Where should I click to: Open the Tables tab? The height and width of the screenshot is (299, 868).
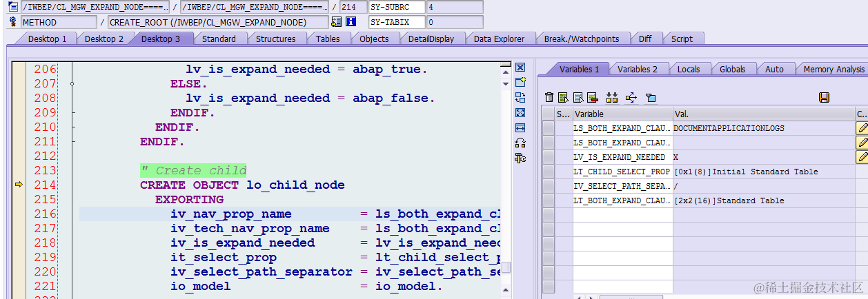click(x=328, y=39)
